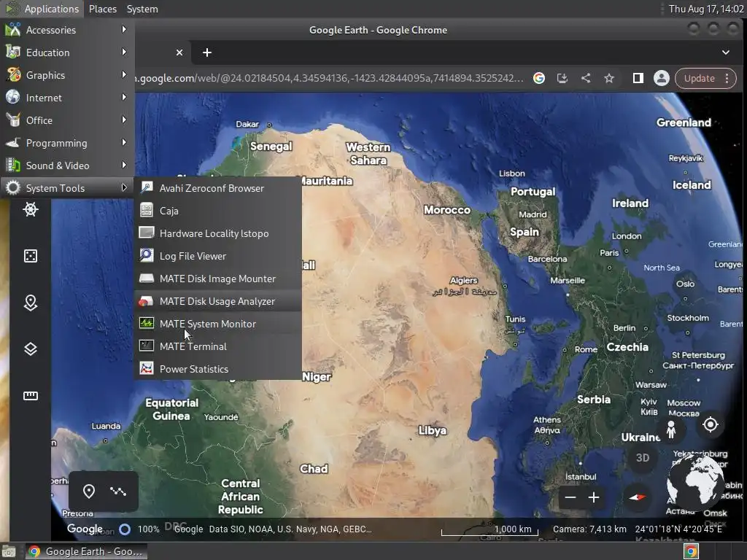The image size is (747, 560).
Task: Click the address bar URL
Action: [x=329, y=78]
